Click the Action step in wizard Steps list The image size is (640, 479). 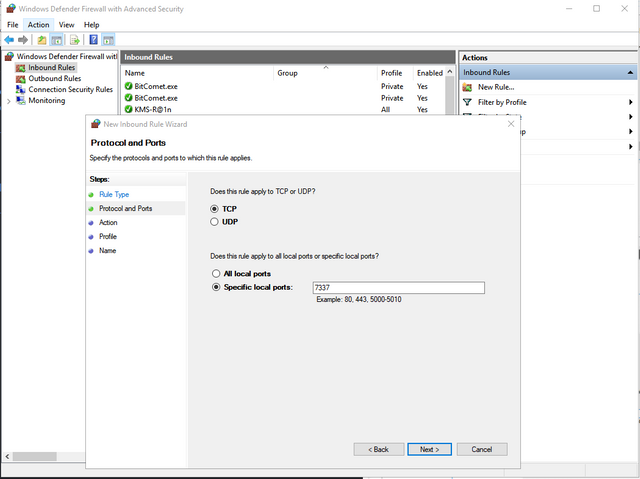click(108, 223)
